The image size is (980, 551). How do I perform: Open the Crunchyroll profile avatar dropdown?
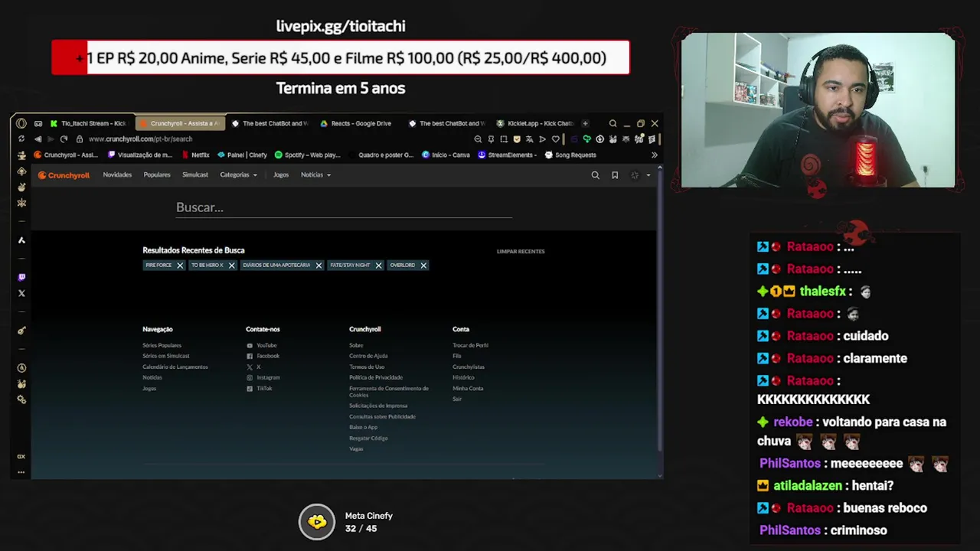639,175
